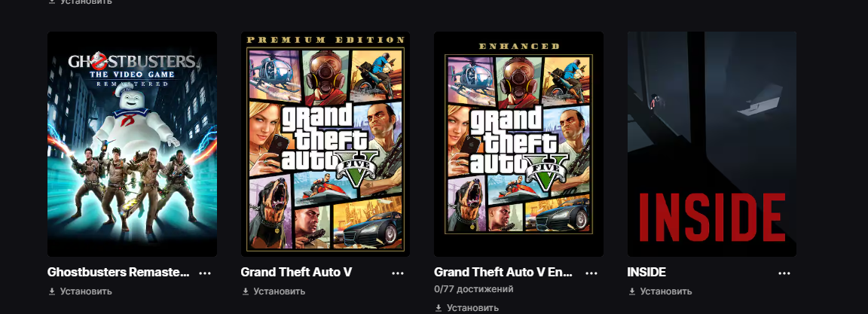The image size is (868, 314).
Task: Open the three-dot menu for INSIDE
Action: (x=784, y=273)
